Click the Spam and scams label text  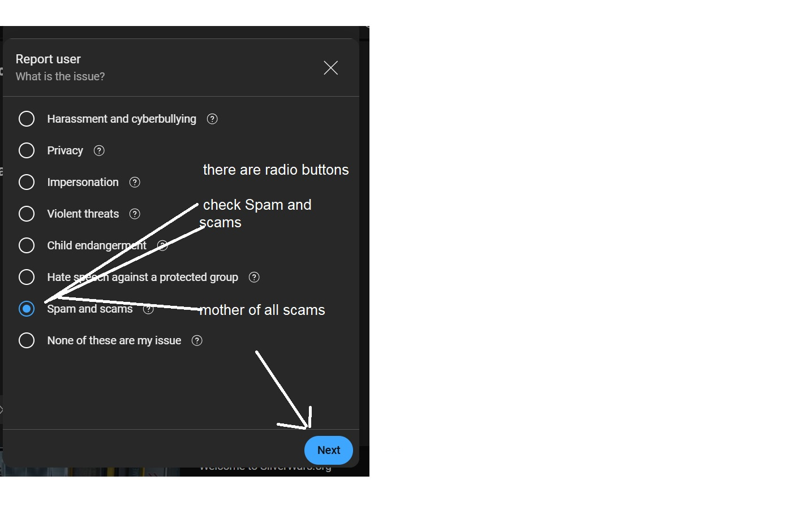pyautogui.click(x=90, y=309)
